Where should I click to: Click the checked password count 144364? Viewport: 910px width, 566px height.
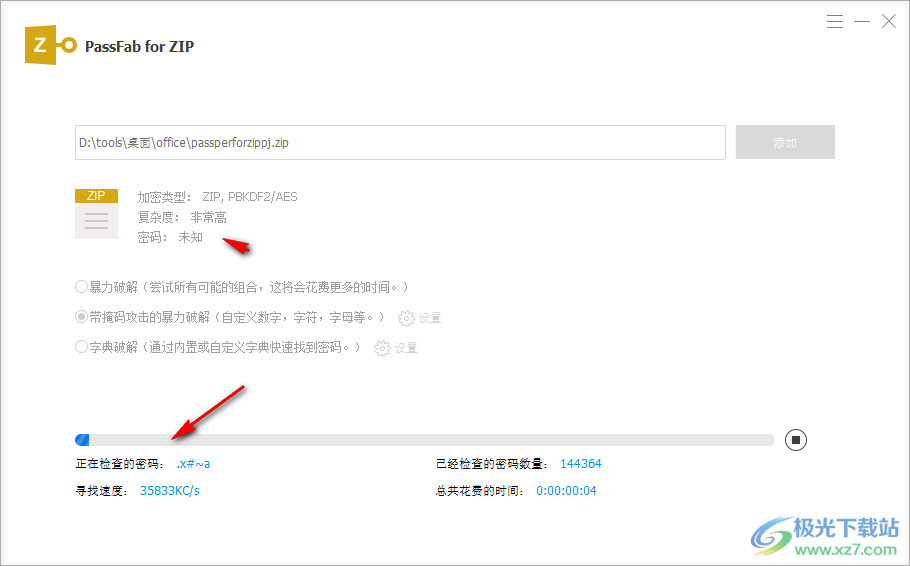pyautogui.click(x=580, y=464)
